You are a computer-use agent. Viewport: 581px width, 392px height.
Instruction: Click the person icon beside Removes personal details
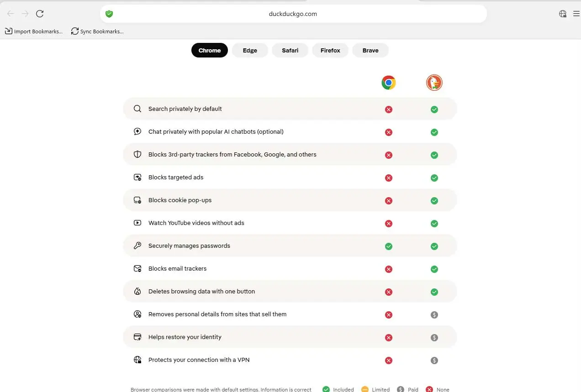[137, 314]
